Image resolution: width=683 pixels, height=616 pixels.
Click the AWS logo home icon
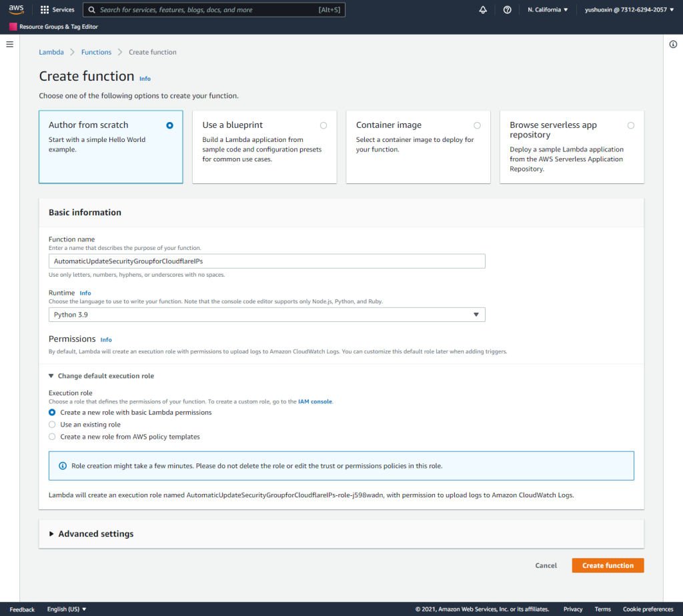tap(16, 9)
